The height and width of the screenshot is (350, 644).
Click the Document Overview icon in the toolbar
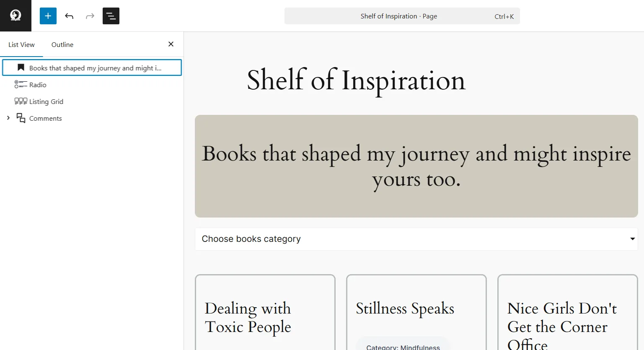[x=111, y=16]
